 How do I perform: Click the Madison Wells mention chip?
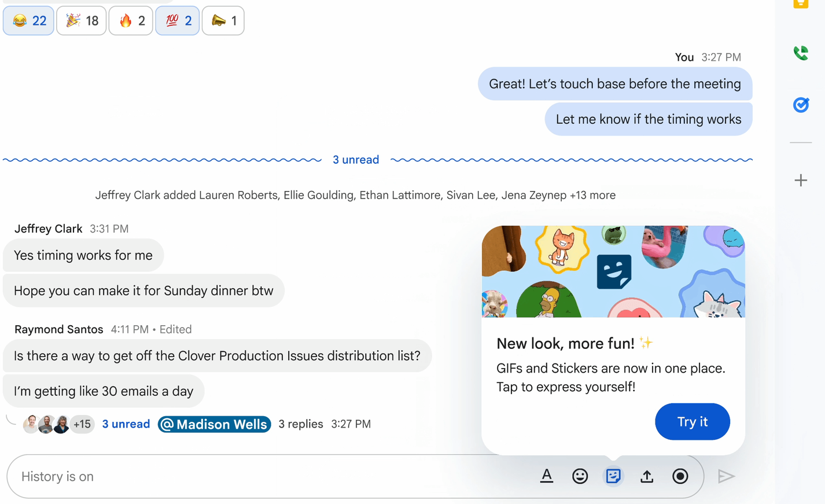[214, 424]
